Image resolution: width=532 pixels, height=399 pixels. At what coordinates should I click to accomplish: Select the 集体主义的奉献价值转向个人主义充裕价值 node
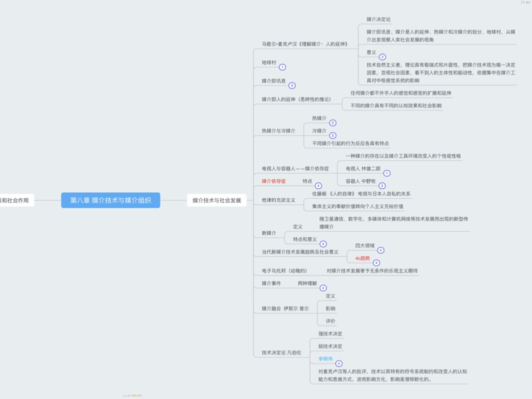pos(357,206)
